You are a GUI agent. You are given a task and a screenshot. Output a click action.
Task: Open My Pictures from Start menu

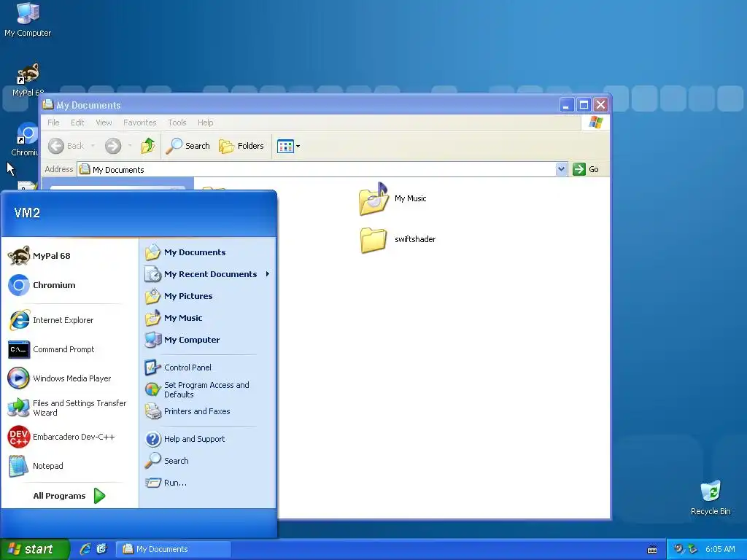(207, 296)
